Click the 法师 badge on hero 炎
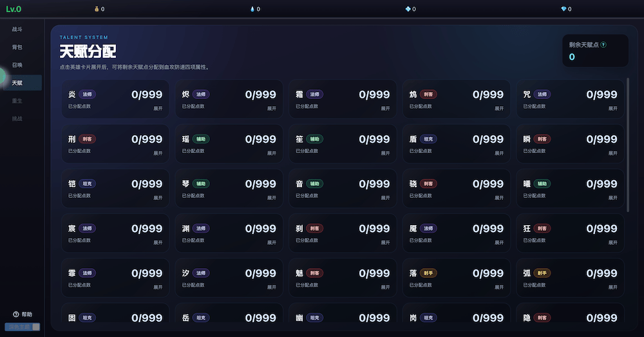The width and height of the screenshot is (644, 337). [x=88, y=95]
